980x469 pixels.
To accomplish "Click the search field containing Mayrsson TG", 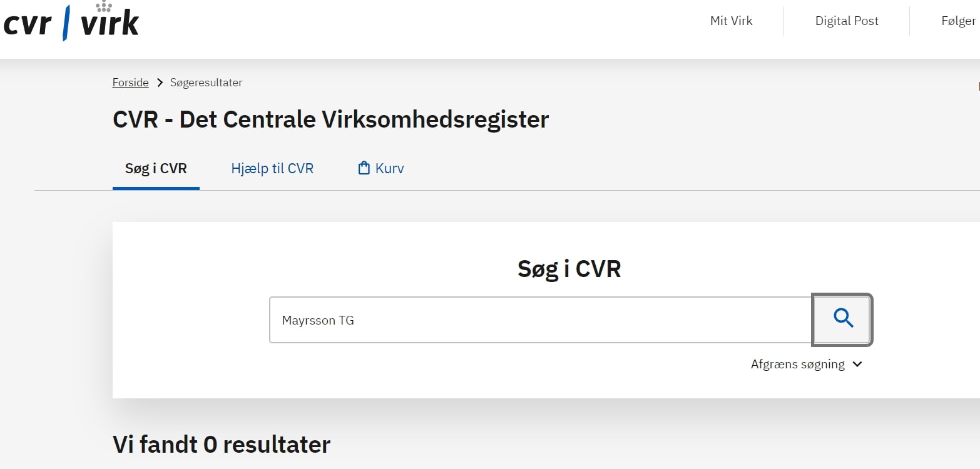I will click(541, 320).
